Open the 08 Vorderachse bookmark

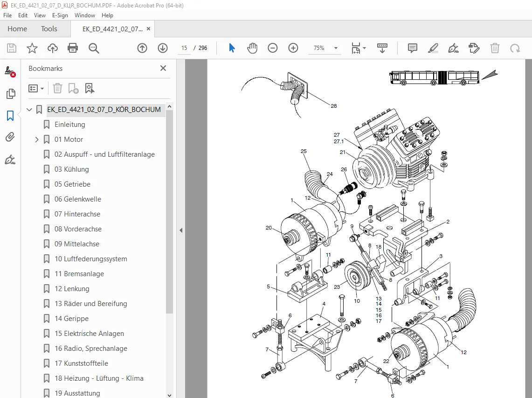coord(78,229)
